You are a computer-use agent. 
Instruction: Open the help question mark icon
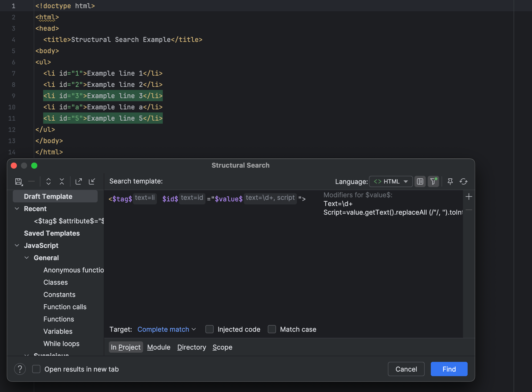point(20,369)
